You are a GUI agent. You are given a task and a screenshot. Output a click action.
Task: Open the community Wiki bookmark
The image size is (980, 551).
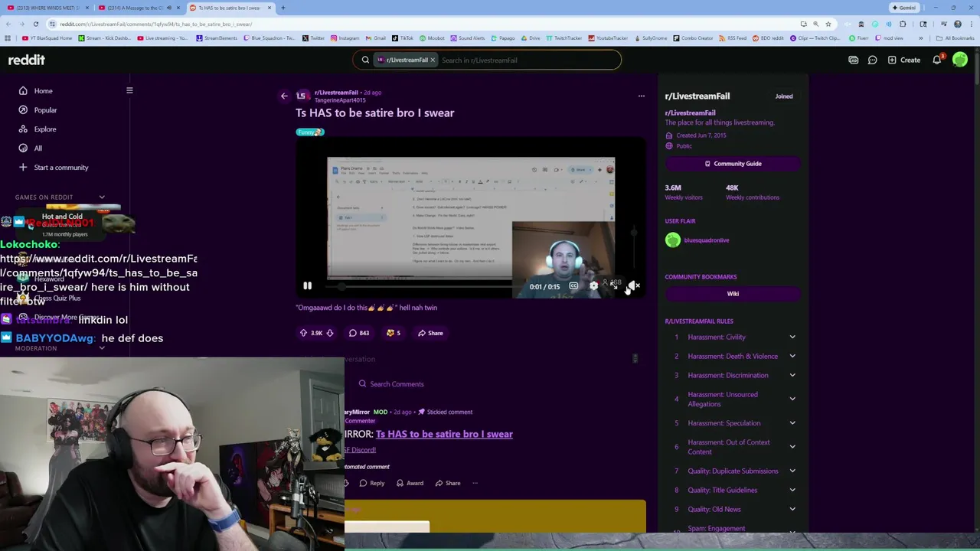[733, 294]
